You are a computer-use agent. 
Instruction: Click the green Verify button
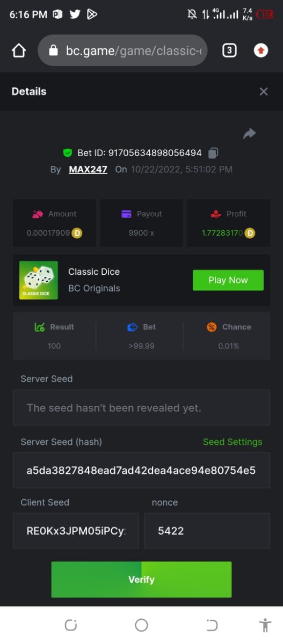[141, 580]
